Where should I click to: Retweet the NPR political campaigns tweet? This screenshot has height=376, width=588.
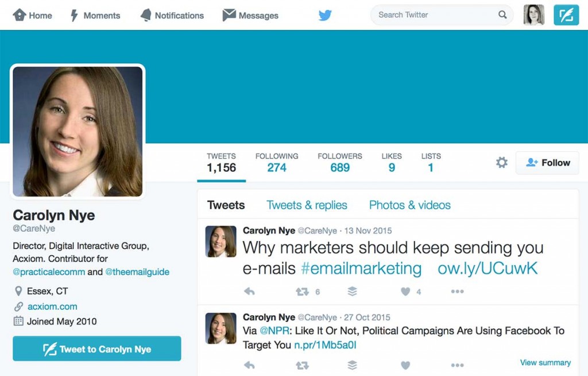click(x=302, y=365)
